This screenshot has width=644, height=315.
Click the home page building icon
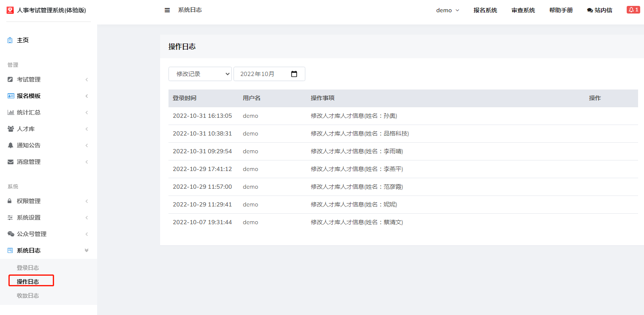(10, 40)
